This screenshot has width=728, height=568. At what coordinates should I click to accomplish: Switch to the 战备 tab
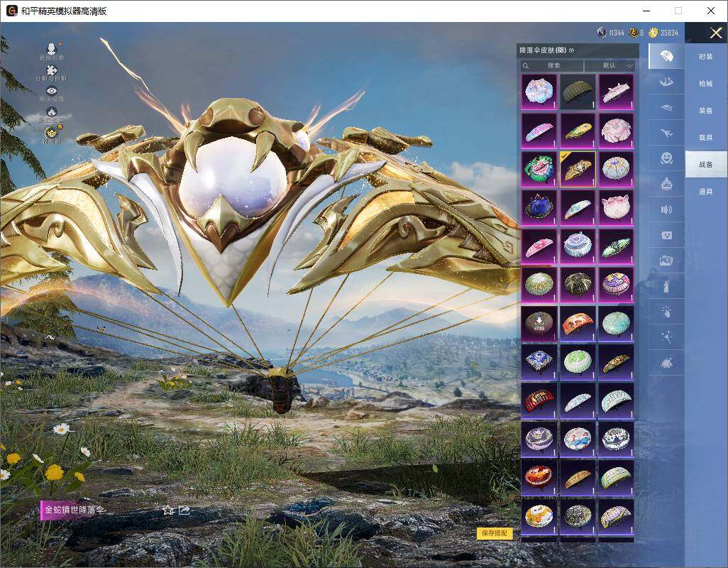coord(706,165)
